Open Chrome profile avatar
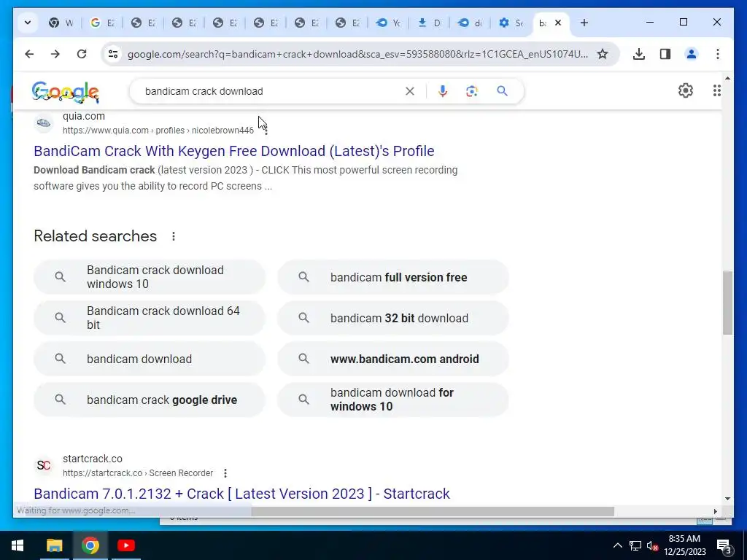The image size is (747, 560). click(692, 54)
